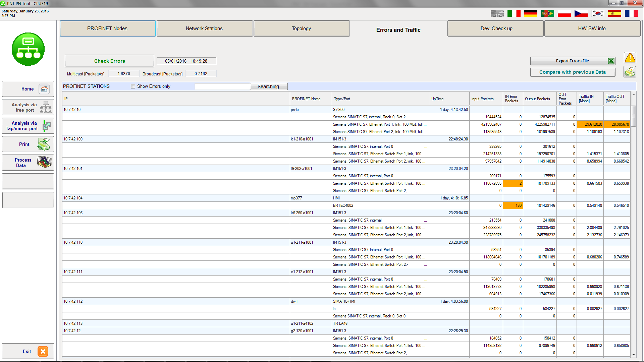
Task: Switch to the Topology tab
Action: tap(301, 28)
